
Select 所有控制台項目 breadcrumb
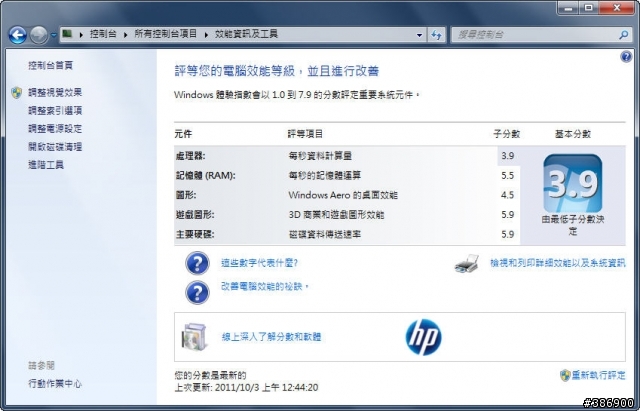(x=166, y=34)
